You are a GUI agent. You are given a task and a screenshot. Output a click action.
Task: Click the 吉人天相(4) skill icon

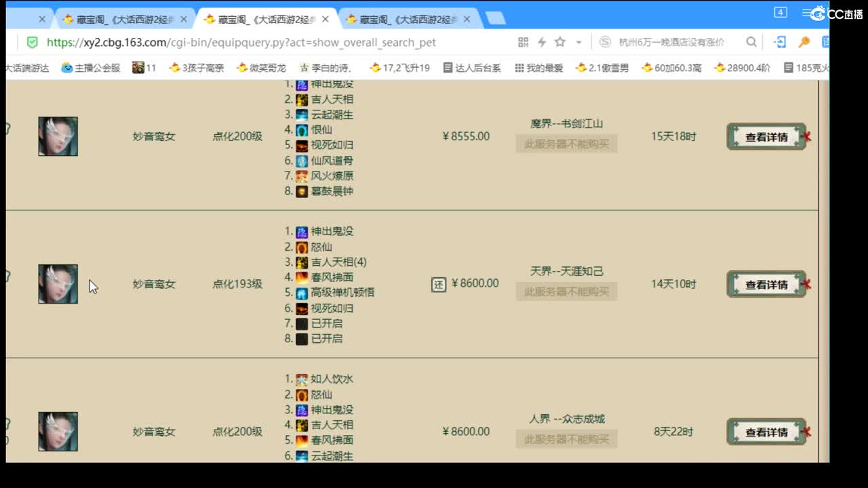click(x=302, y=262)
